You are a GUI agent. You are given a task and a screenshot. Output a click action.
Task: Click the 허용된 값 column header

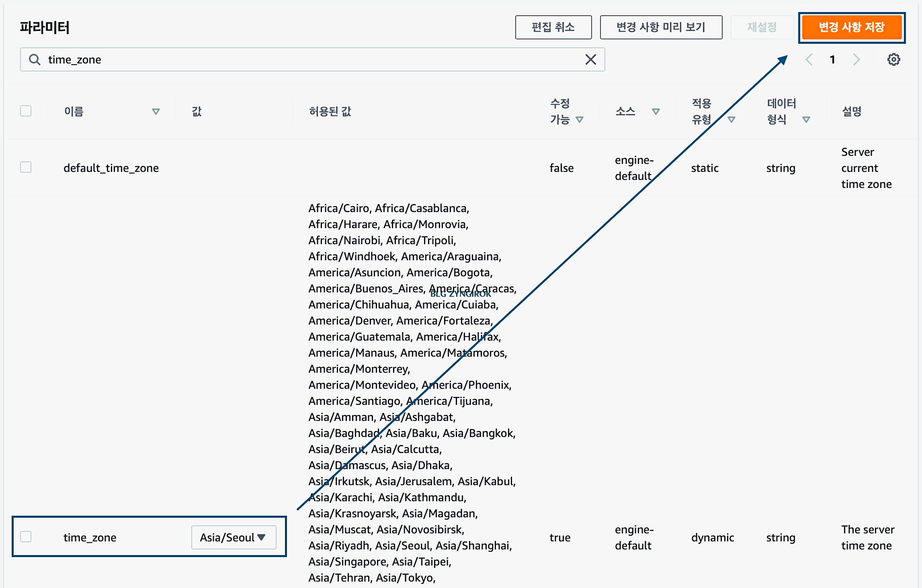(330, 111)
